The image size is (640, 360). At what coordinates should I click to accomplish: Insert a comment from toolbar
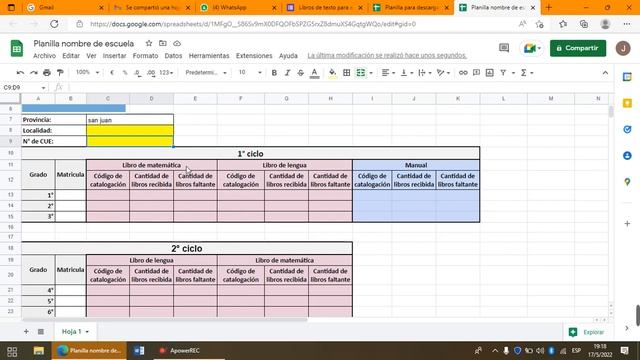tap(476, 73)
